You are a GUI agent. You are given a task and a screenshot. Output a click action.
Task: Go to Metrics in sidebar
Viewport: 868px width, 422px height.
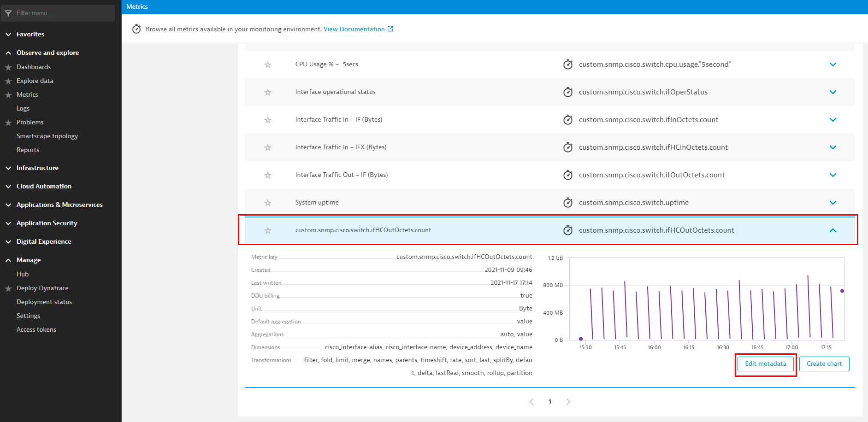[x=27, y=94]
